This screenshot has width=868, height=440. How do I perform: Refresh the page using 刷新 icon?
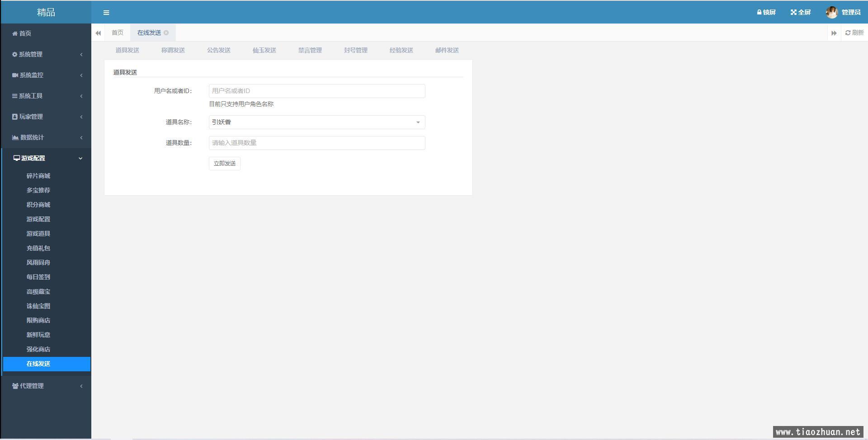pos(854,33)
